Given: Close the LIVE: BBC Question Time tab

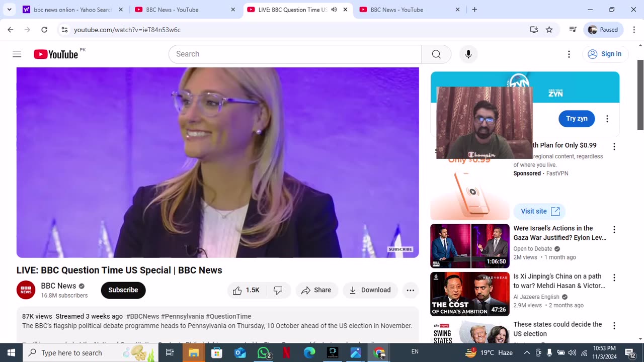Looking at the screenshot, I should (x=345, y=10).
